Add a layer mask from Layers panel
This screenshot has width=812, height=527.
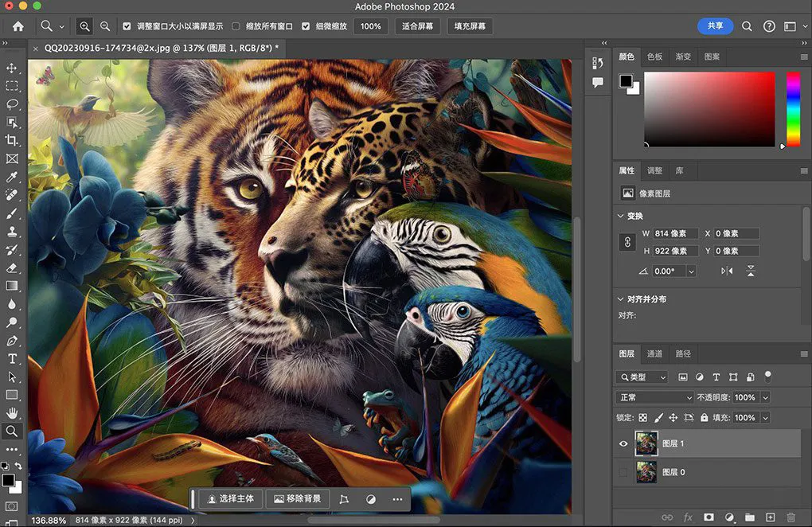708,517
